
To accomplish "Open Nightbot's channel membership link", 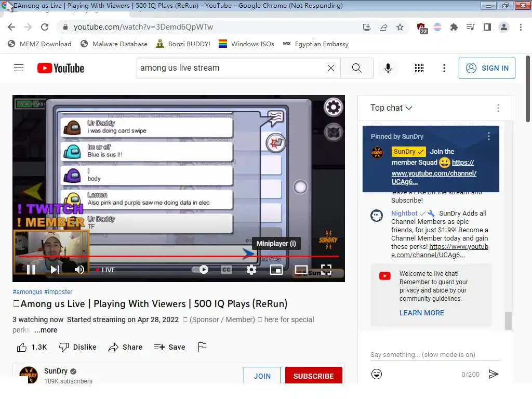I will tap(440, 251).
